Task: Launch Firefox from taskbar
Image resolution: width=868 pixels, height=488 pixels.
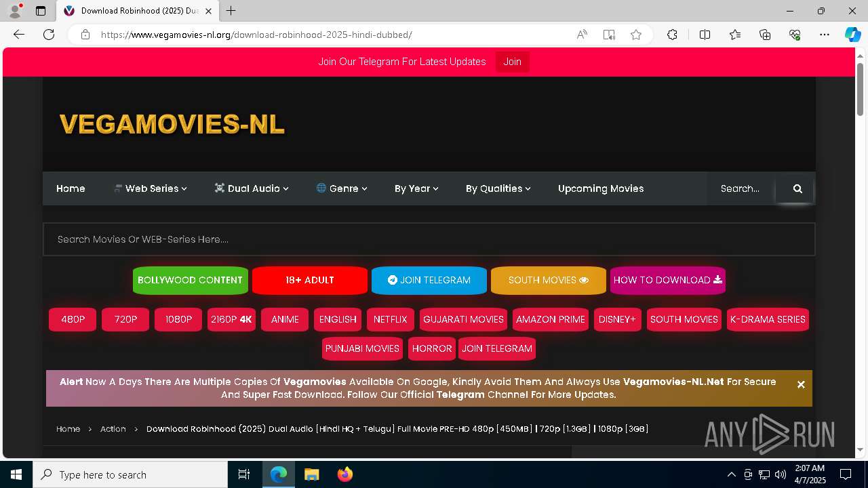Action: [345, 474]
